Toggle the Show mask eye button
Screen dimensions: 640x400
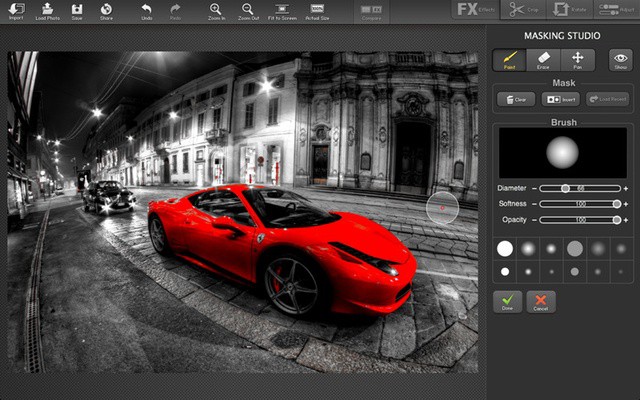[621, 60]
